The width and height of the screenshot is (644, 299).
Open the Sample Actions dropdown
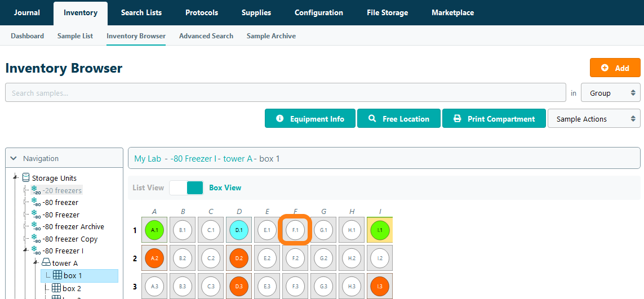point(593,119)
